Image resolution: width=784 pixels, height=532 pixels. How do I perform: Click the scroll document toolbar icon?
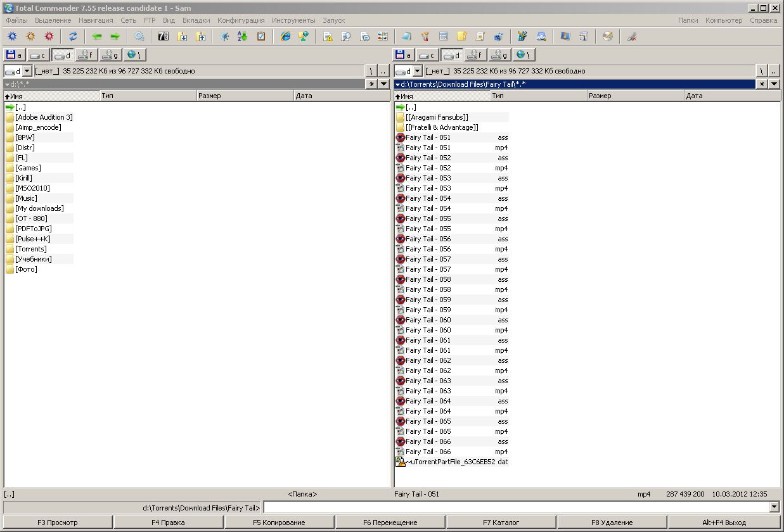[480, 37]
